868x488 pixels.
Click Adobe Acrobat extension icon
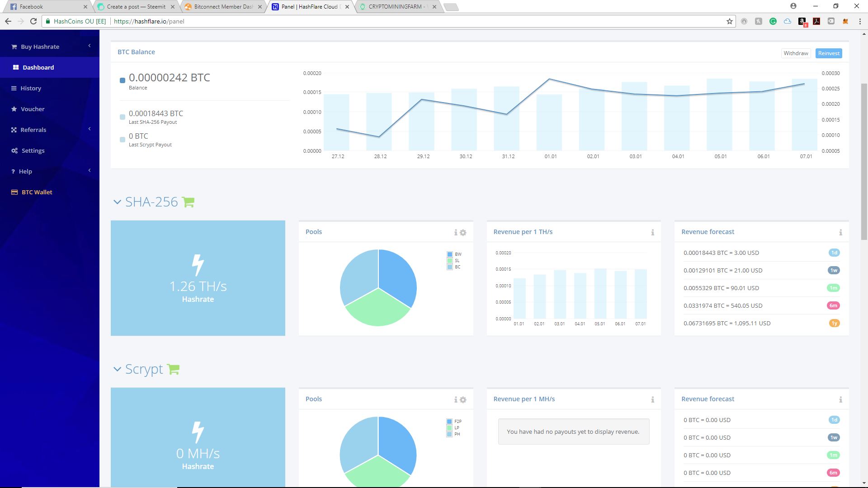(816, 21)
